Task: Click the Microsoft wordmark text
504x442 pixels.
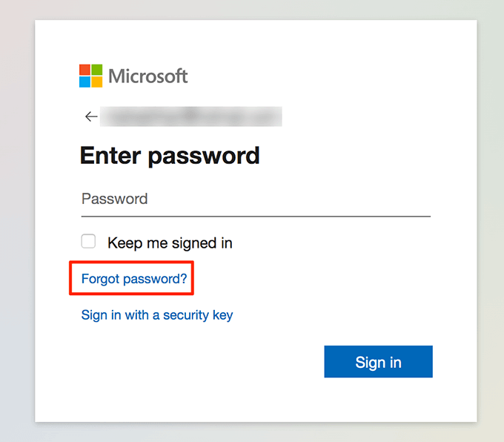Action: pos(148,76)
